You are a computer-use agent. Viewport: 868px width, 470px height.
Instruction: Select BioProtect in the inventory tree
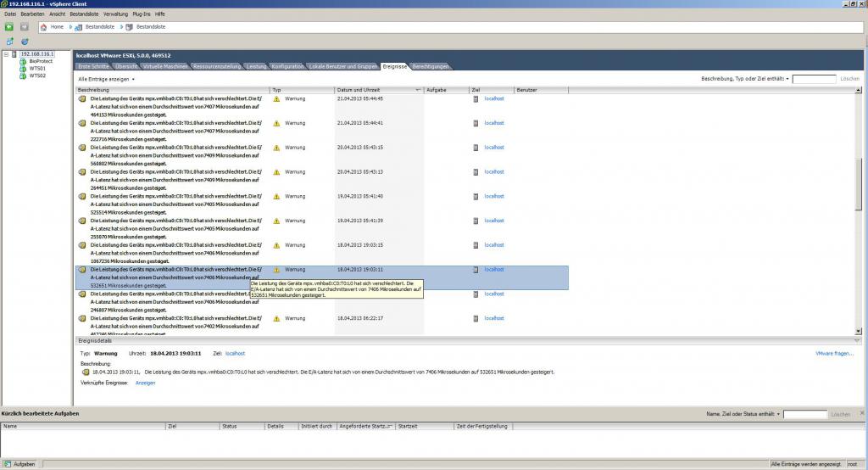[41, 62]
